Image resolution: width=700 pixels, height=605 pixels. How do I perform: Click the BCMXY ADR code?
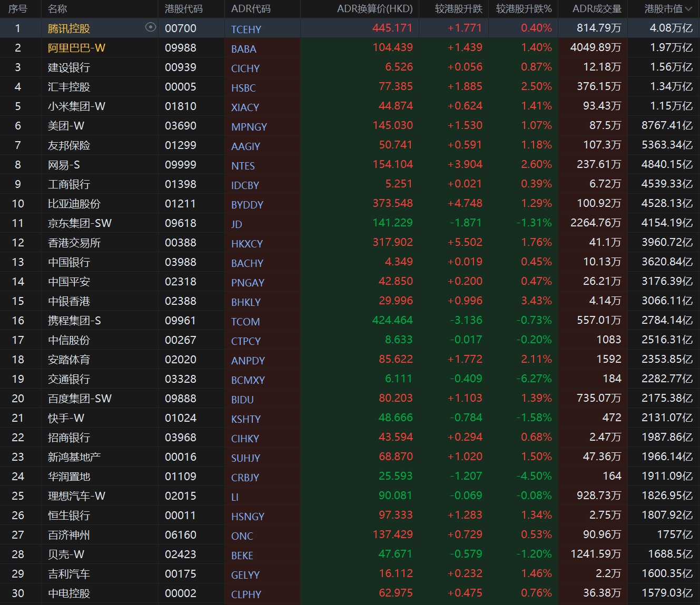pyautogui.click(x=248, y=380)
